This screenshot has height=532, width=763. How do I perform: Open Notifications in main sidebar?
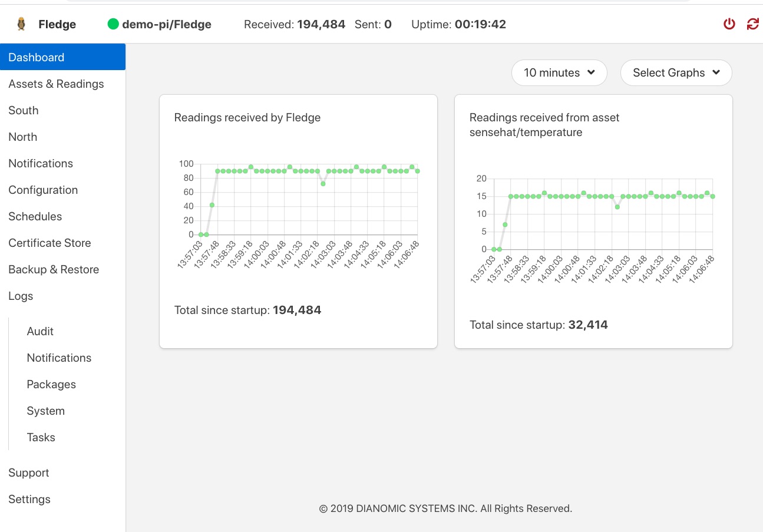pos(41,163)
